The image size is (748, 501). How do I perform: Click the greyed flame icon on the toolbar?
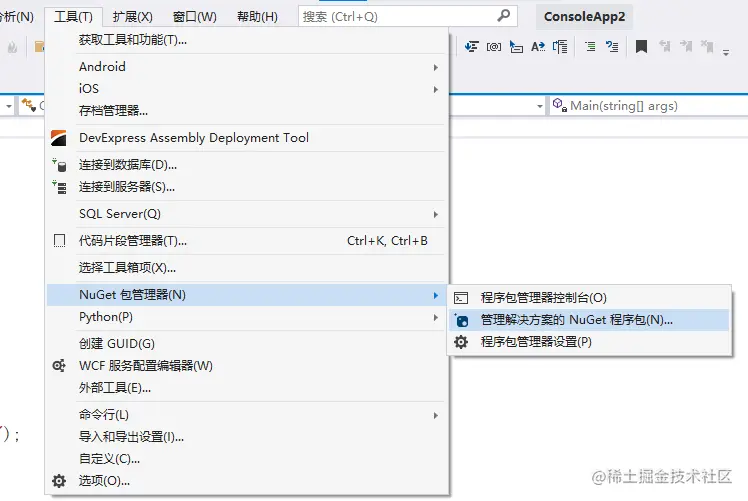point(12,47)
